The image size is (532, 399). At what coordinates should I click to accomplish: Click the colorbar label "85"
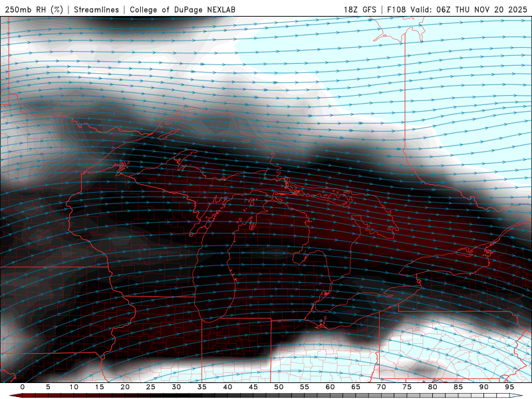coord(458,387)
